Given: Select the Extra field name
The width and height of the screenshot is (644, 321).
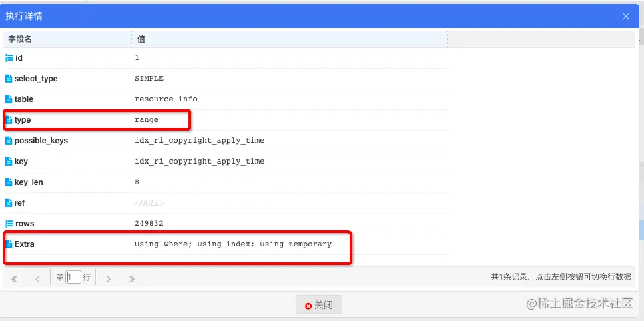Looking at the screenshot, I should [24, 244].
